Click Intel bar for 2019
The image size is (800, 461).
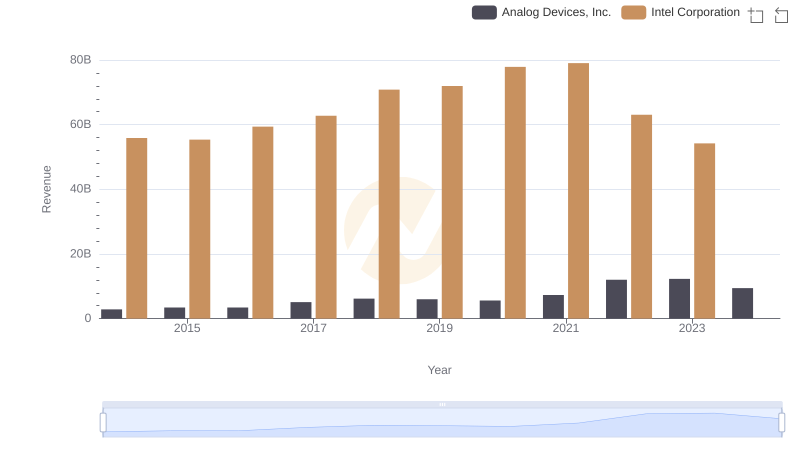pos(452,202)
